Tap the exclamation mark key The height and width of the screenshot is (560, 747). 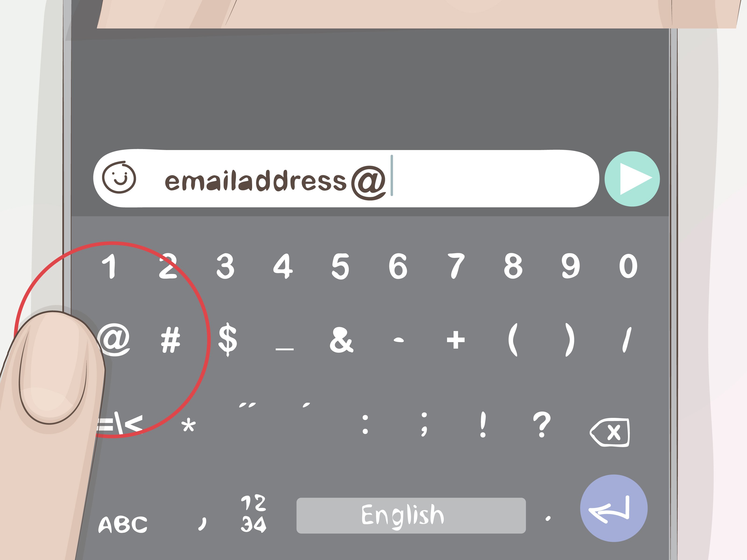[x=483, y=424]
